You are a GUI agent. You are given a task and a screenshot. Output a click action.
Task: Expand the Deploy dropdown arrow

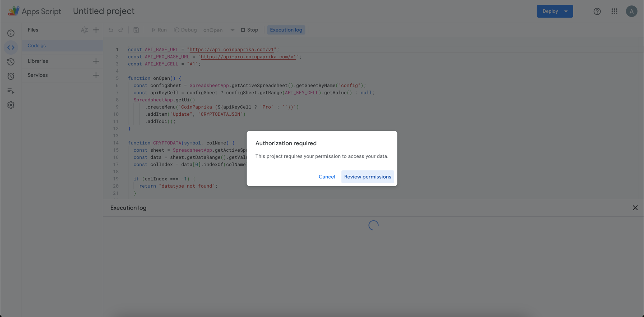tap(566, 11)
